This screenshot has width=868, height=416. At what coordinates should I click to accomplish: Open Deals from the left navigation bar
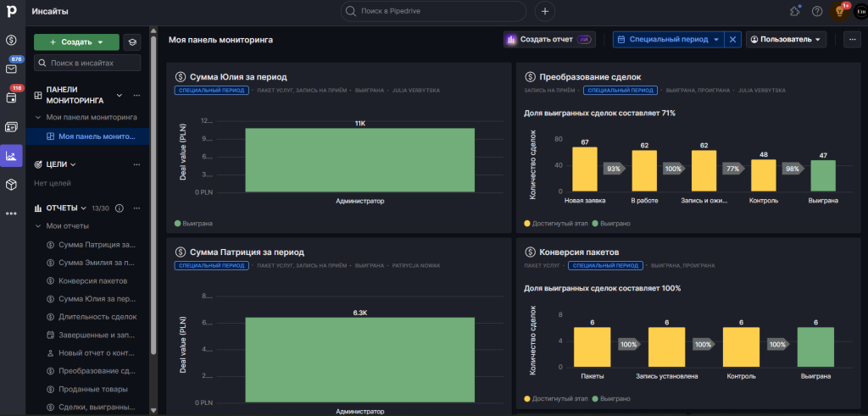pos(12,41)
